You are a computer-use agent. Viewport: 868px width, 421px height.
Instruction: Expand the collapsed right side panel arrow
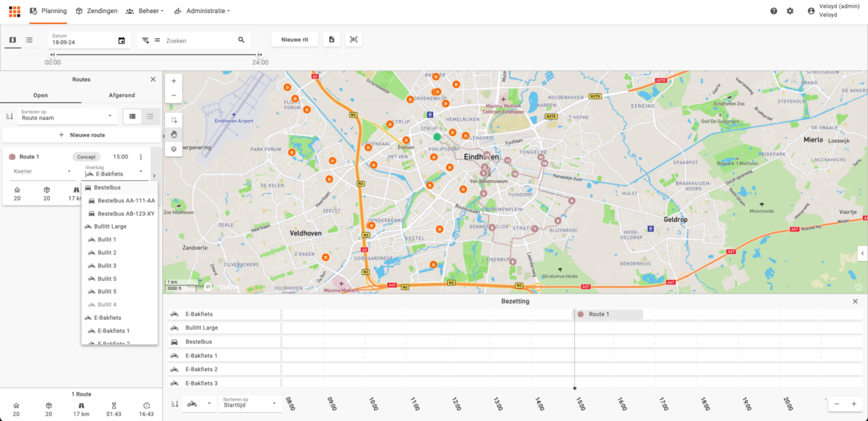pos(862,252)
